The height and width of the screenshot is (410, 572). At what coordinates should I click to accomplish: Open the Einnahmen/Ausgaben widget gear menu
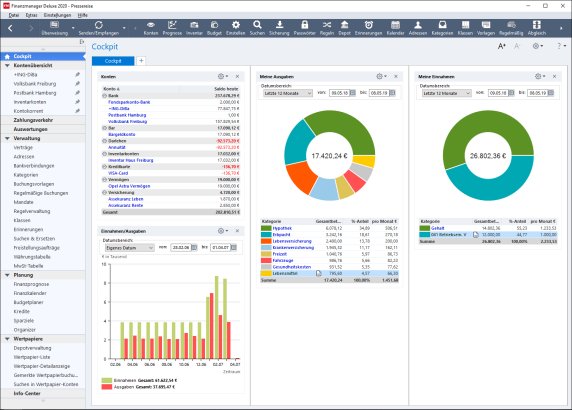click(223, 231)
